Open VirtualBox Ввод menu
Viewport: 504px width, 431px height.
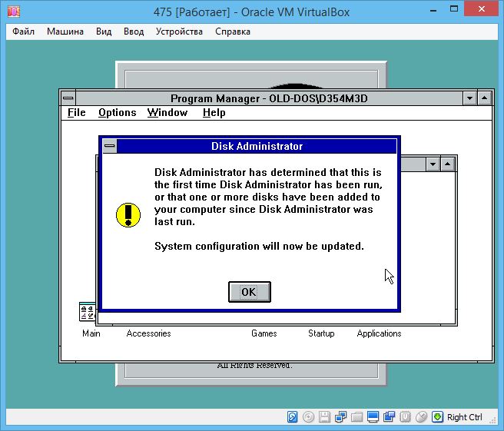click(134, 31)
